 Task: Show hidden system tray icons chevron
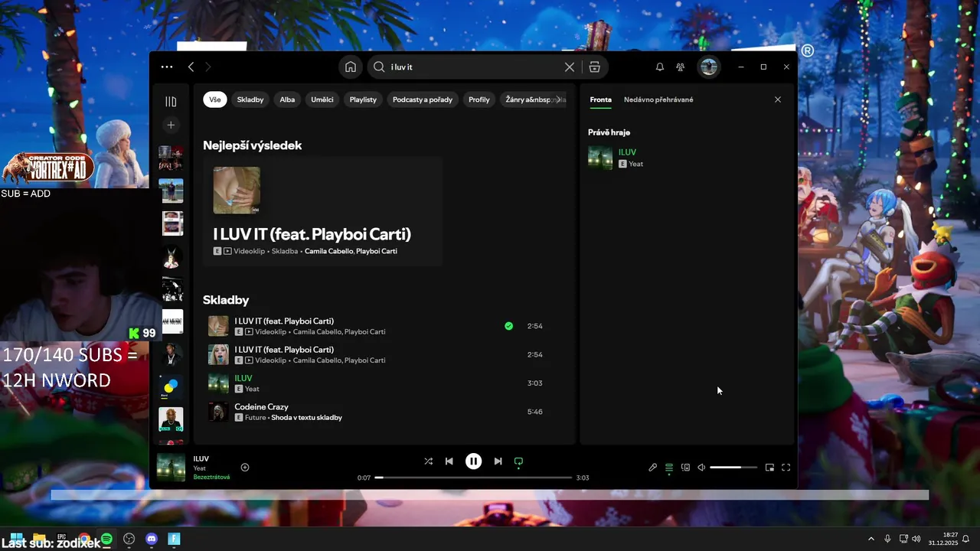(x=871, y=540)
